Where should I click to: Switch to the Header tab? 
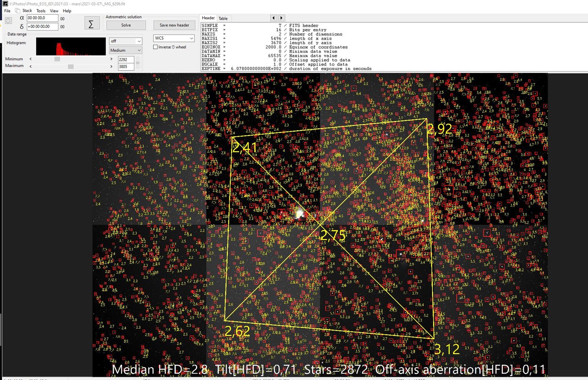click(x=208, y=18)
